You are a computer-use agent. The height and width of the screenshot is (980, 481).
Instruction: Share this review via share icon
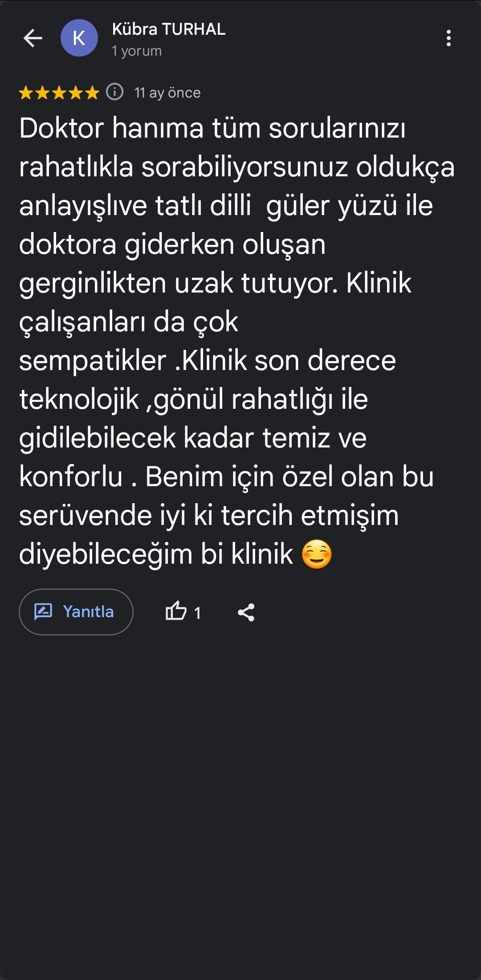coord(246,612)
